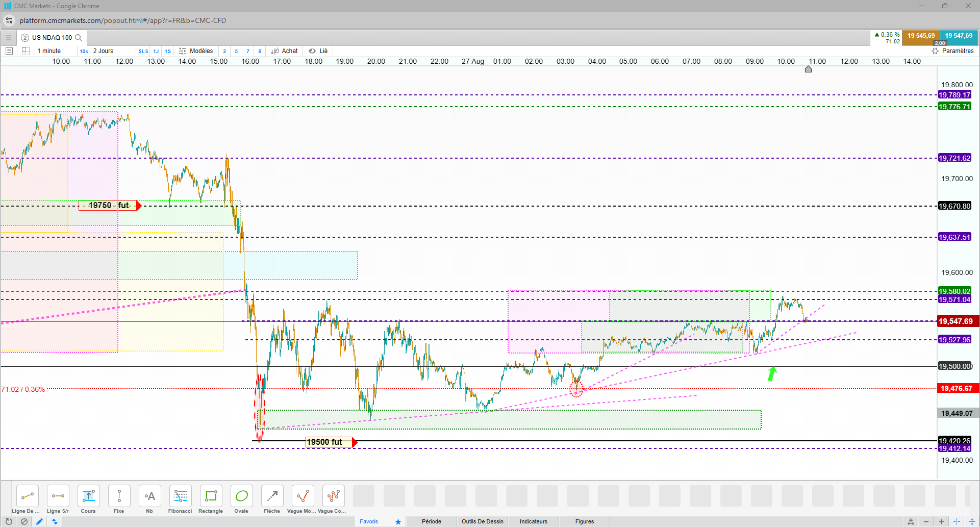The width and height of the screenshot is (980, 527).
Task: Open the Figures tab
Action: (x=585, y=521)
